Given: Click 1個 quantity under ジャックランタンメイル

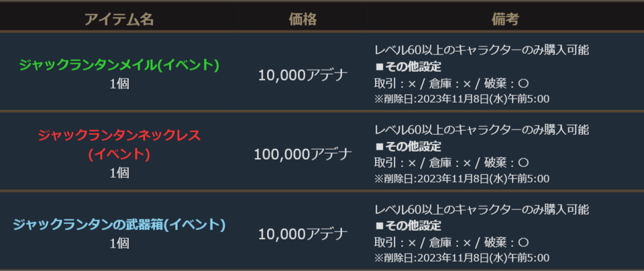Looking at the screenshot, I should point(119,84).
